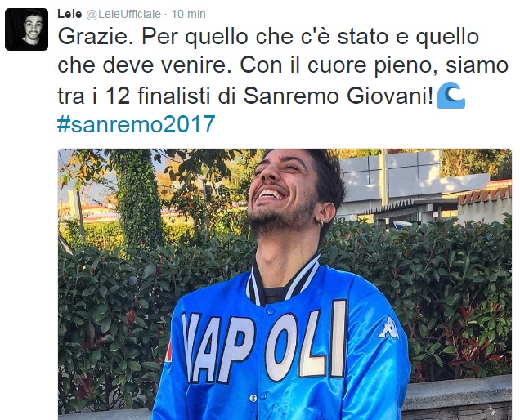
Task: Click the display name Lele
Action: [69, 14]
